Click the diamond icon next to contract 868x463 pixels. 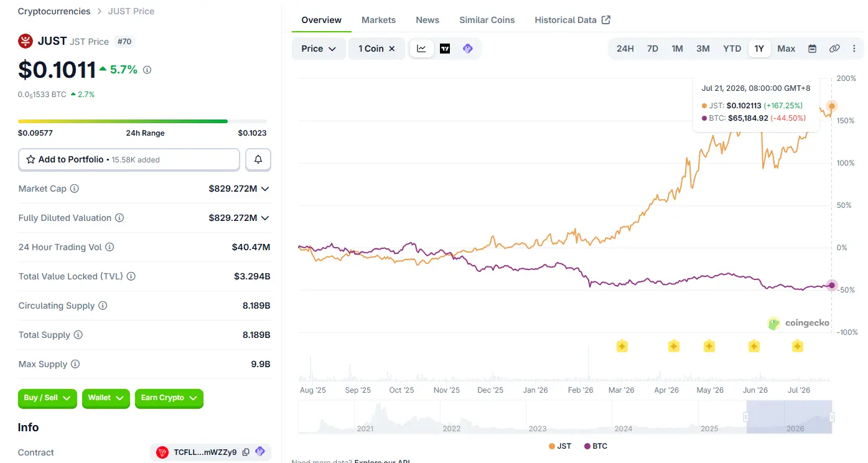[x=260, y=452]
